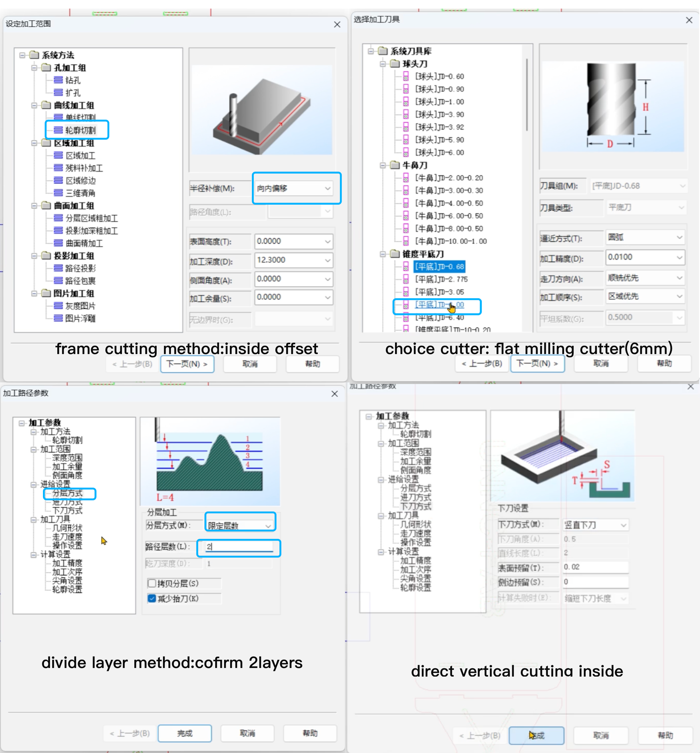Viewport: 700px width, 753px height.
Task: Select 下刀方式 in right parameter tree
Action: 416,507
